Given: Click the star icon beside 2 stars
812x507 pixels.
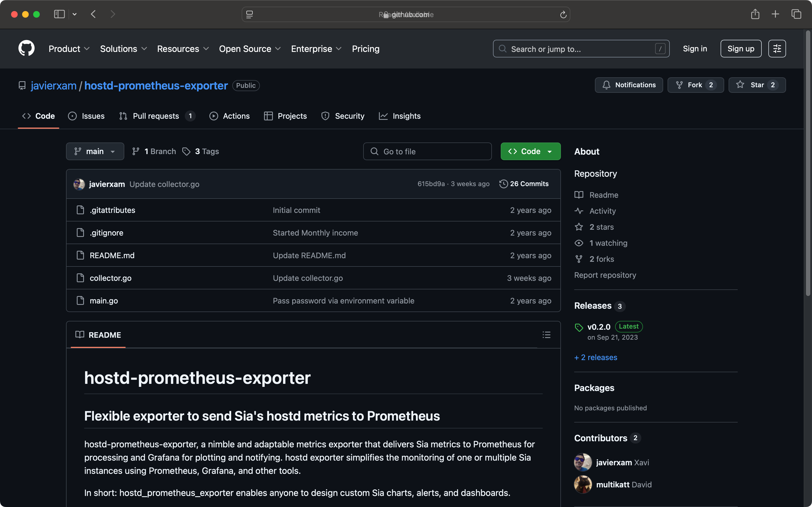Looking at the screenshot, I should [579, 227].
